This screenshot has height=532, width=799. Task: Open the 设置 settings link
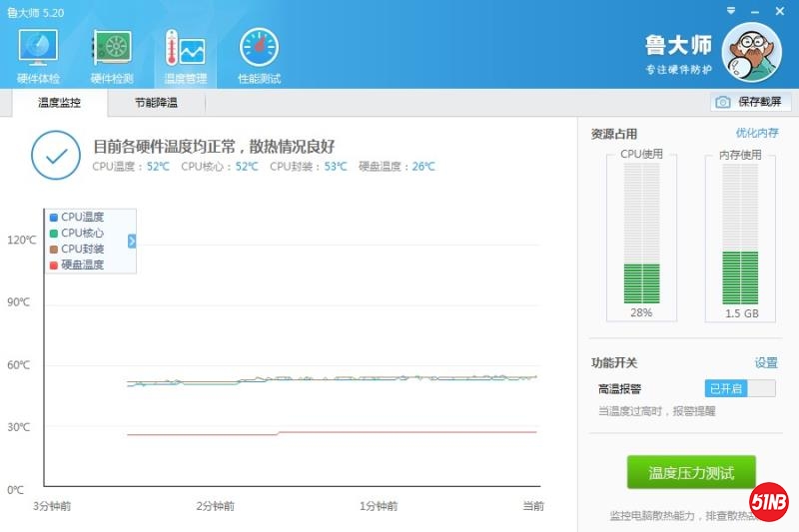point(765,362)
